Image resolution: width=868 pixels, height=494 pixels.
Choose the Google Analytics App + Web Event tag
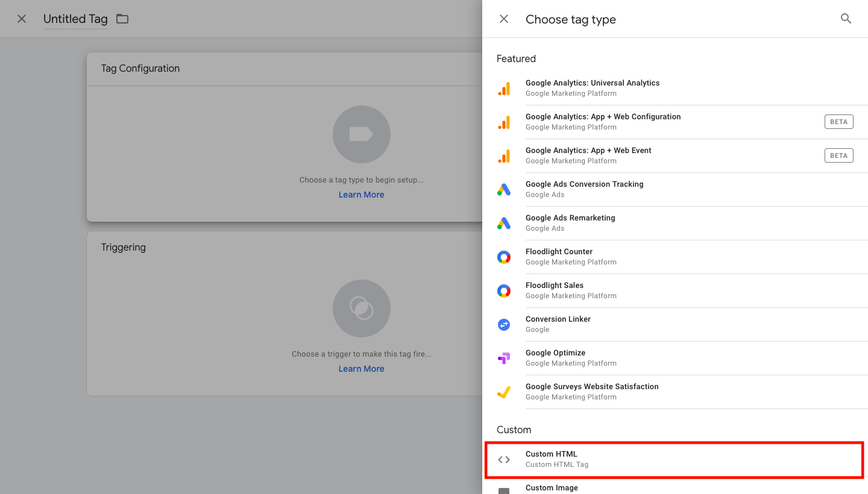tap(589, 155)
